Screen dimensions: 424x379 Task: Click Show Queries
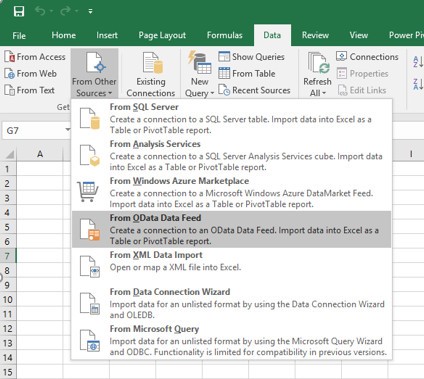(x=251, y=57)
